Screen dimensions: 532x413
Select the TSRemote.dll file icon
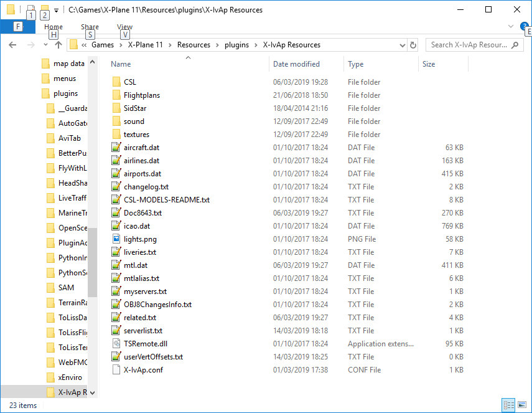click(116, 343)
